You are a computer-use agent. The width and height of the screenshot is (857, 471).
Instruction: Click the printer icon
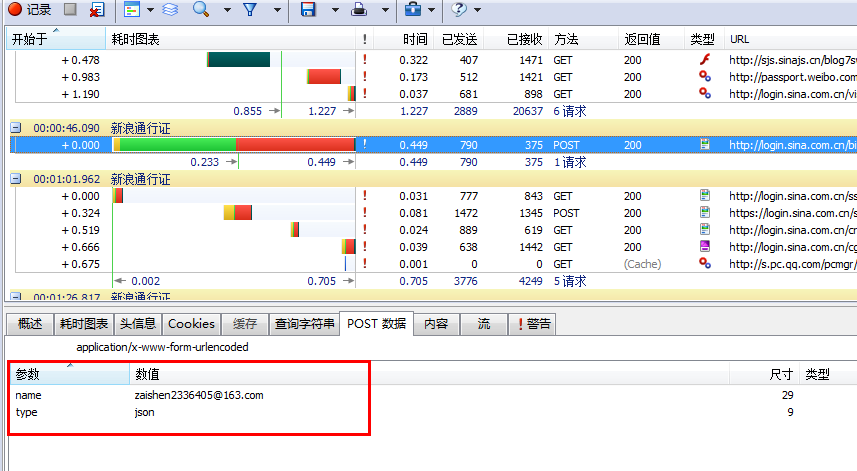tap(359, 9)
